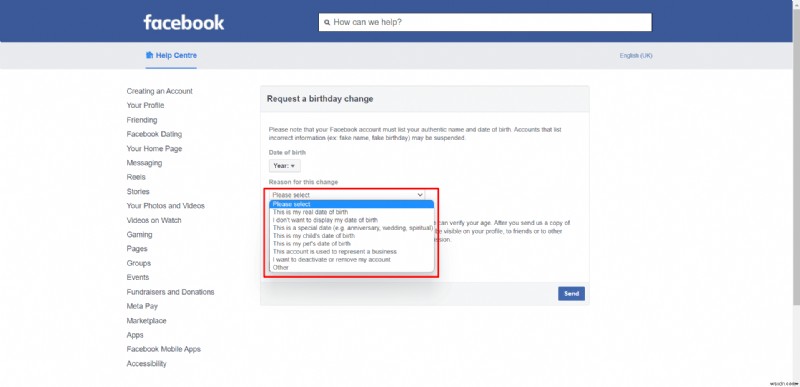Select 'This is a special date' option
This screenshot has height=387, width=800.
pyautogui.click(x=352, y=228)
